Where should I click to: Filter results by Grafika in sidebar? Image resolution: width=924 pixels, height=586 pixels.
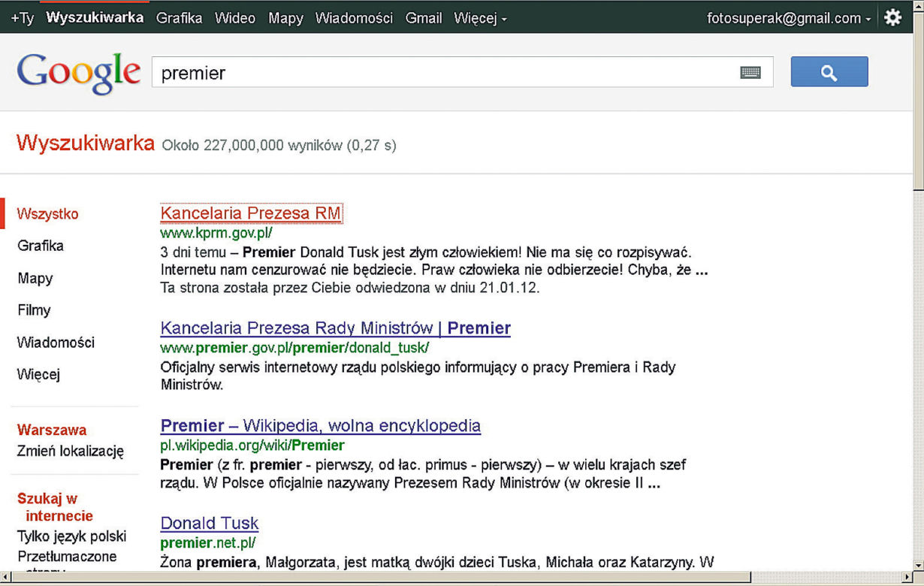[41, 246]
